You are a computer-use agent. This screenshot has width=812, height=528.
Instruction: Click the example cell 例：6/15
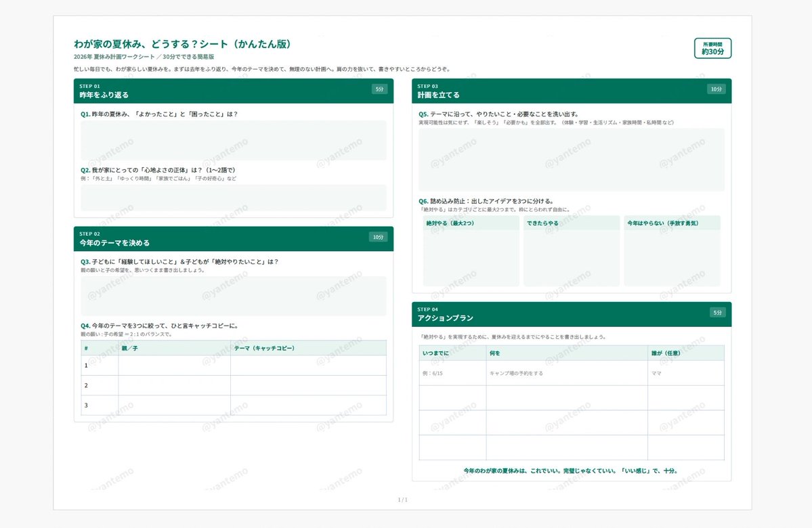[452, 373]
